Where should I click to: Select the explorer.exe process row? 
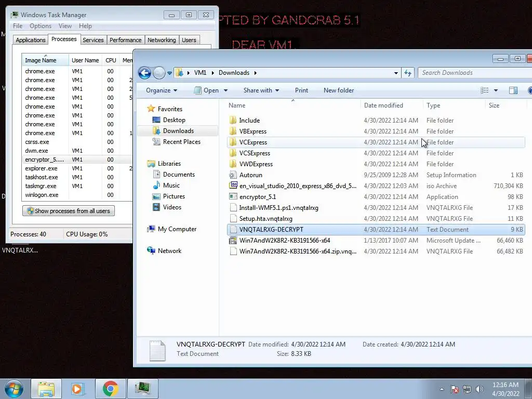point(78,168)
